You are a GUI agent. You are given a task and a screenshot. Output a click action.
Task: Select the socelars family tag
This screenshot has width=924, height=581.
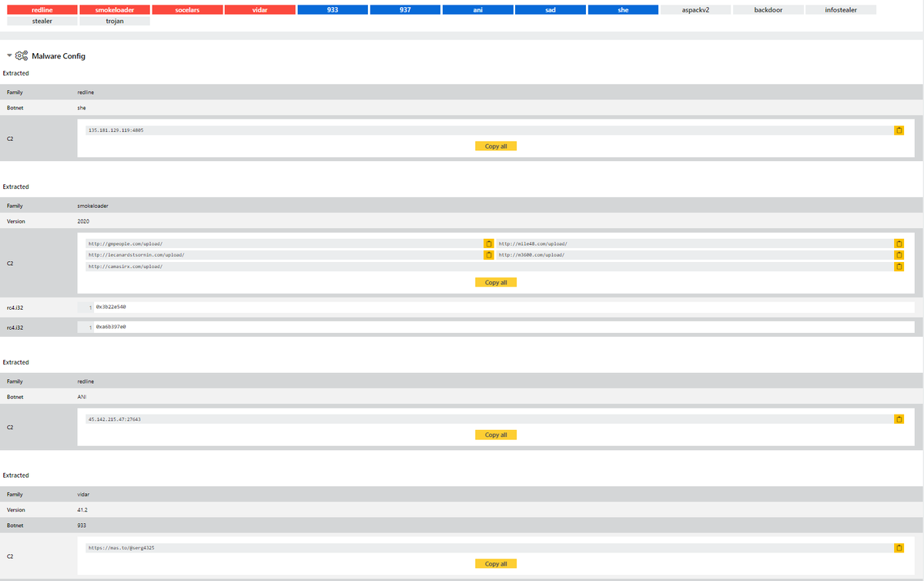[187, 10]
